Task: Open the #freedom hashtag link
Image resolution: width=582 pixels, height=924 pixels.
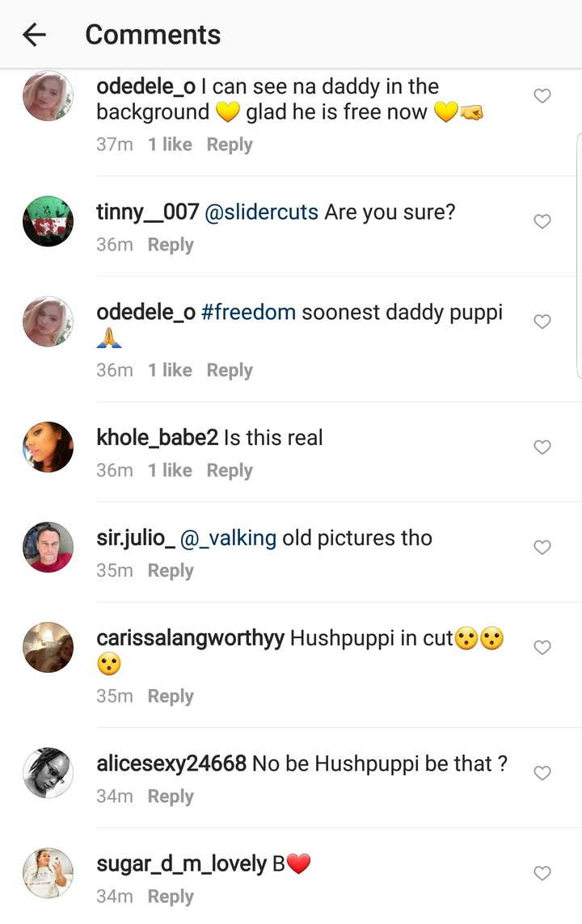Action: pos(248,313)
